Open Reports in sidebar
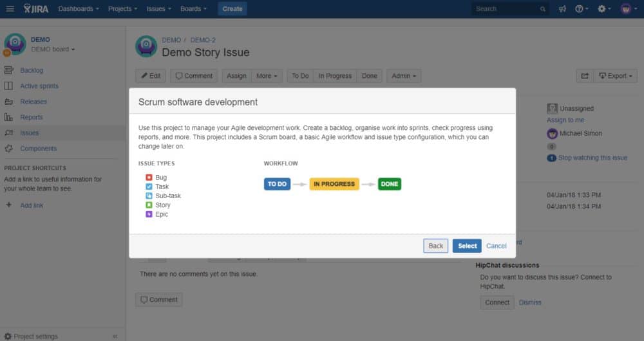Screen dimensions: 644x341 click(x=31, y=117)
